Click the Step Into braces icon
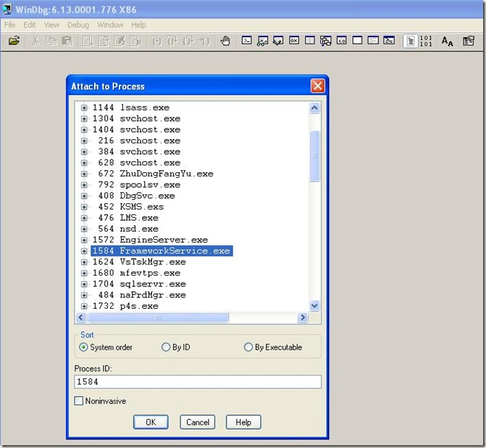Screen dimensions: 486x448 pos(157,41)
